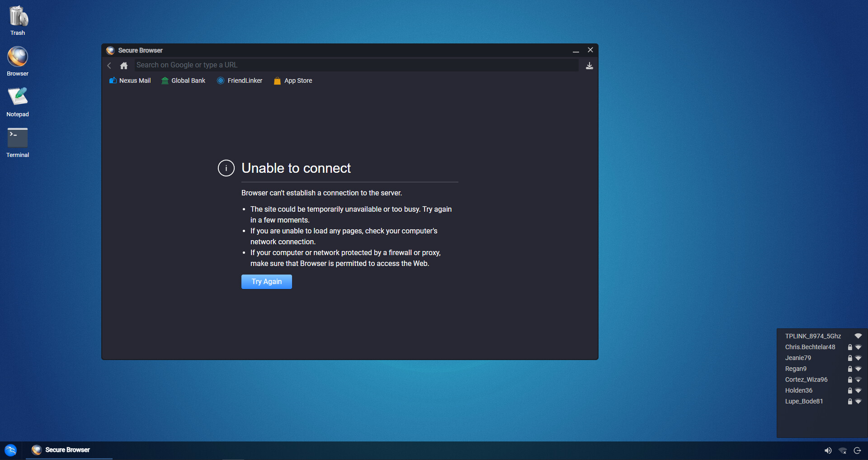Open the taskbar start menu icon
868x460 pixels.
pyautogui.click(x=10, y=450)
